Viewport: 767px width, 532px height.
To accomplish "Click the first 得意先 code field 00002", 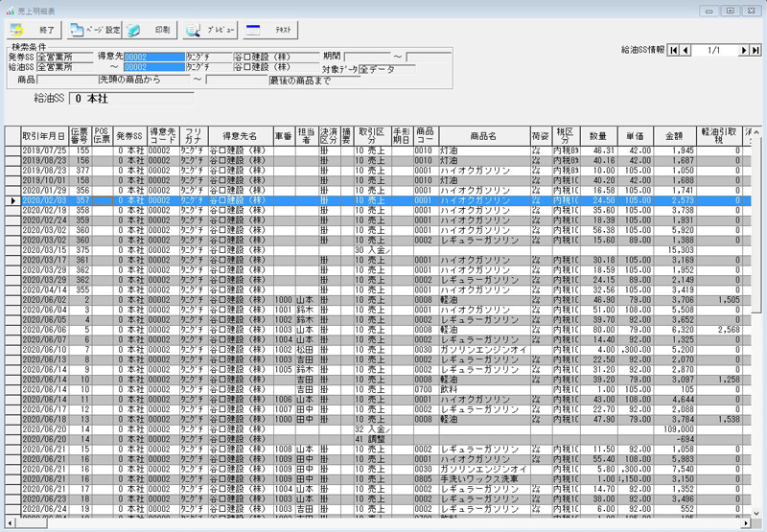I will [x=153, y=58].
